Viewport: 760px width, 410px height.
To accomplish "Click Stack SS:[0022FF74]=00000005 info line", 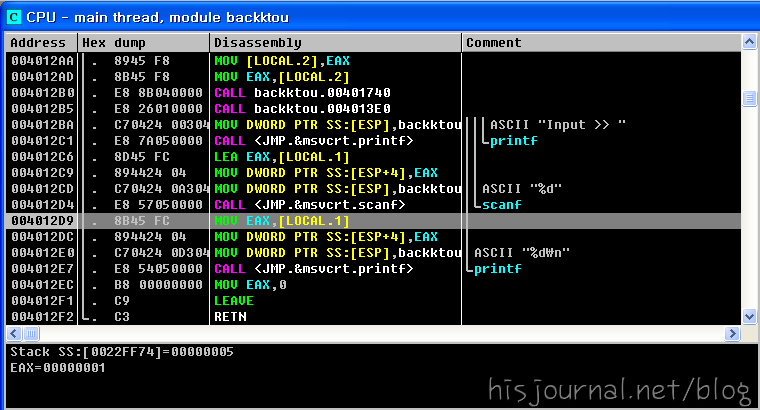I will coord(122,352).
